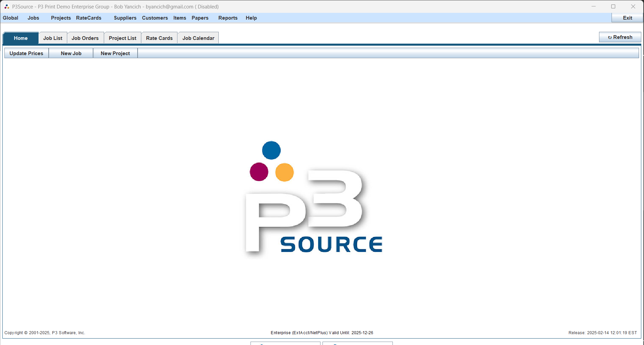
Task: Open the Jobs menu
Action: click(33, 18)
